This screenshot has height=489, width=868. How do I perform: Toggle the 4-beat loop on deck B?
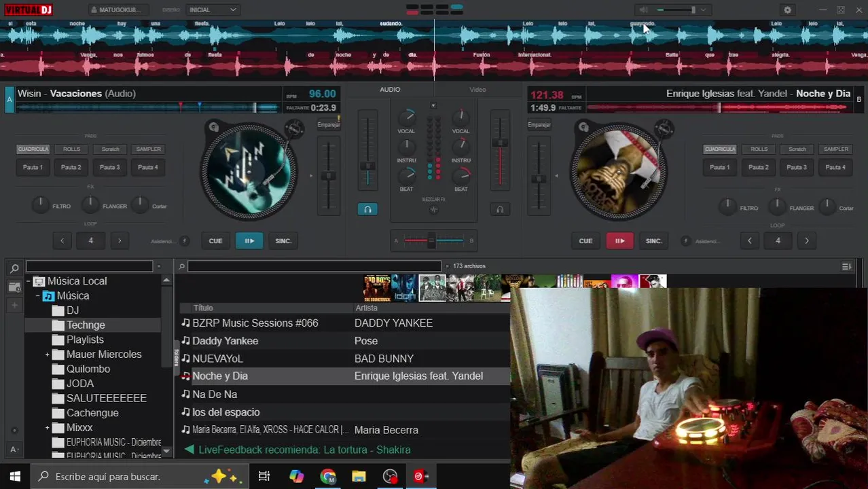[778, 240]
